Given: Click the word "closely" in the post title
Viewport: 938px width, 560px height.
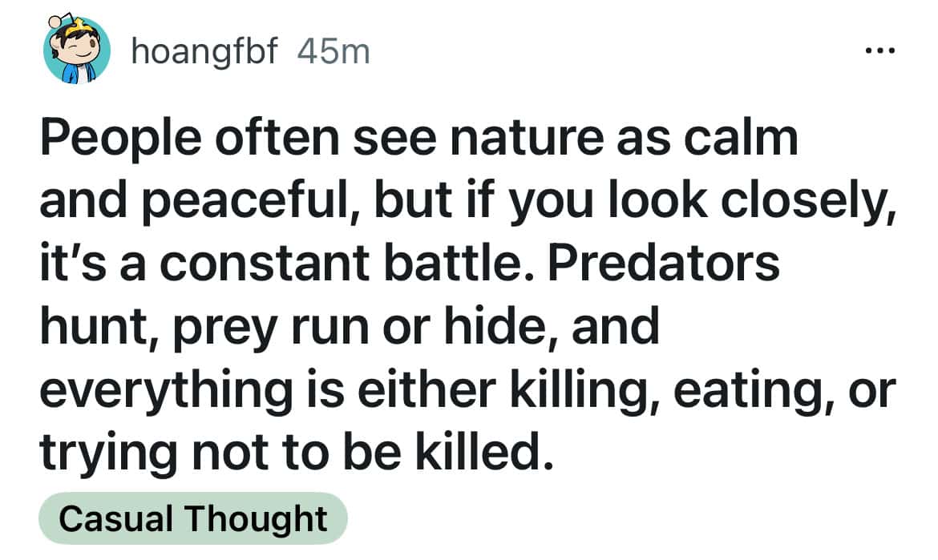Looking at the screenshot, I should coord(813,201).
